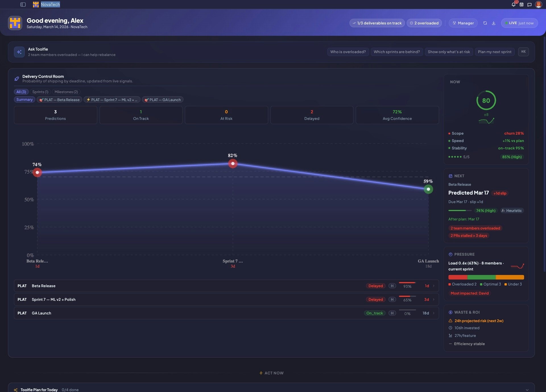Click the "Who is overloaded?" suggestion

coord(348,52)
